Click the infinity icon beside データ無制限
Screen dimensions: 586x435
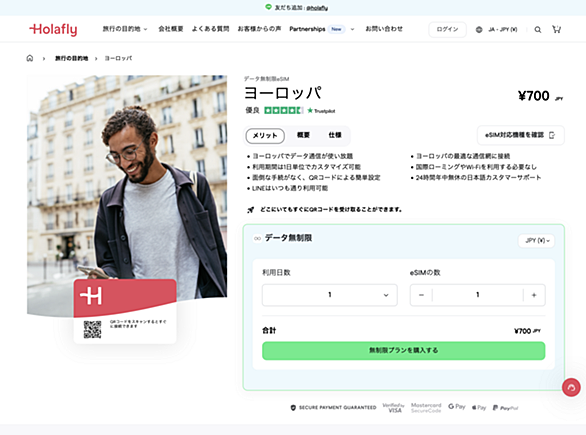[257, 238]
